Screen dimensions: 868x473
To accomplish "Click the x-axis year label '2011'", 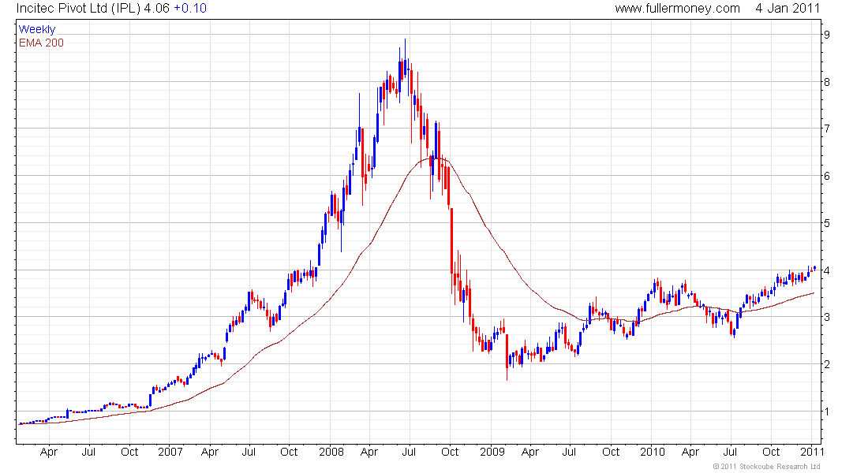I will click(812, 452).
